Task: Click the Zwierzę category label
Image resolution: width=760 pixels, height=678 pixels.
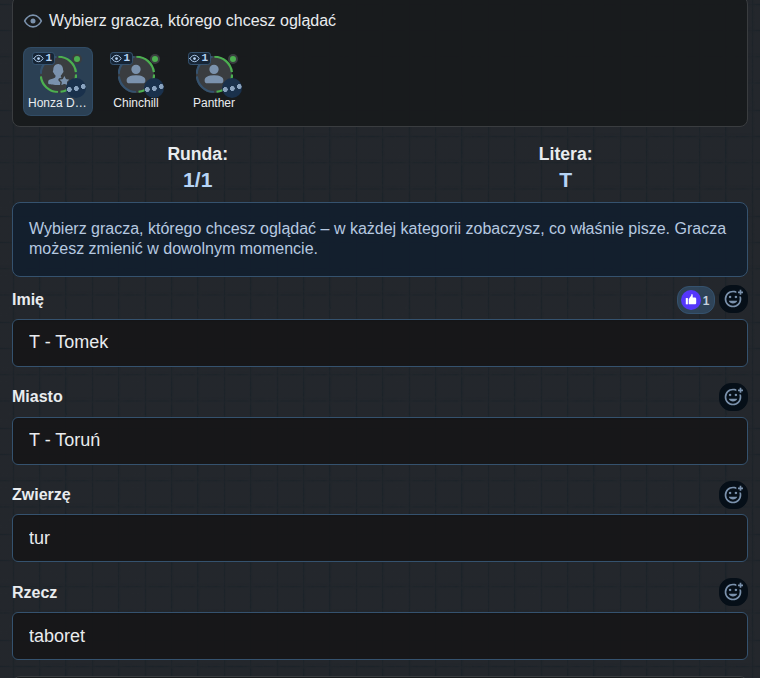Action: click(x=41, y=494)
